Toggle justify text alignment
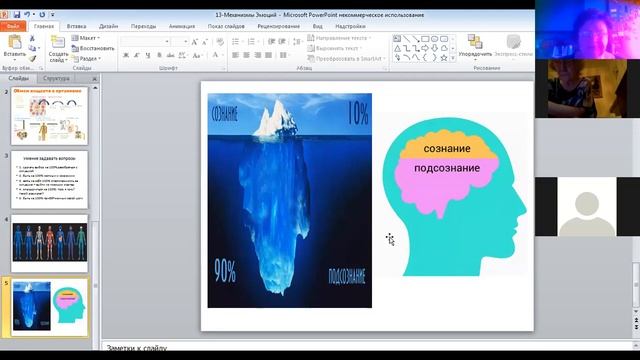The image size is (640, 360). point(268,55)
